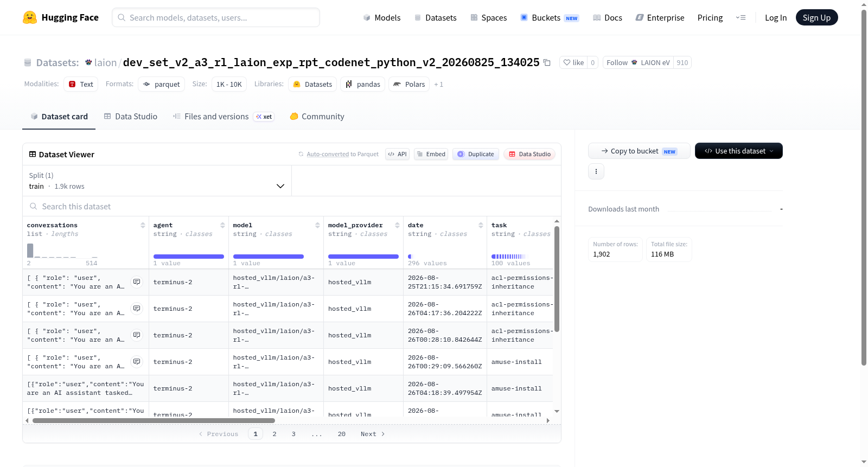Screen dimensions: 868x467
Task: Click the 1K - 10K size tag
Action: pos(229,84)
